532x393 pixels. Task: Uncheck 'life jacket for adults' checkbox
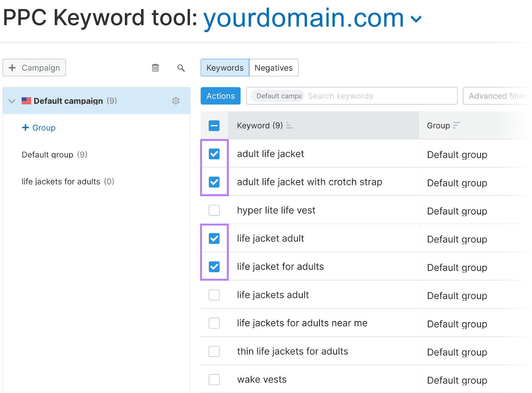click(x=214, y=267)
